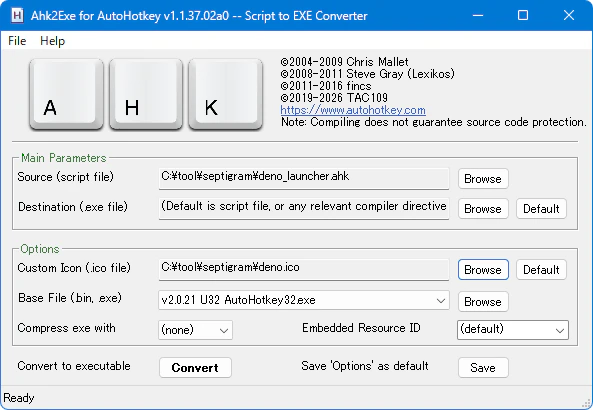This screenshot has width=593, height=410.
Task: Browse for the Source script file
Action: (x=483, y=179)
